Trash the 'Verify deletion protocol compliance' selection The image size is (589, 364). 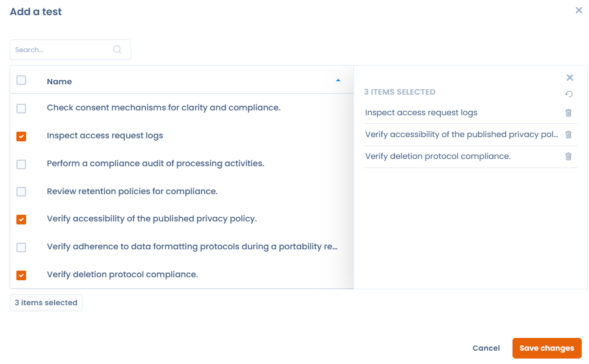(568, 157)
